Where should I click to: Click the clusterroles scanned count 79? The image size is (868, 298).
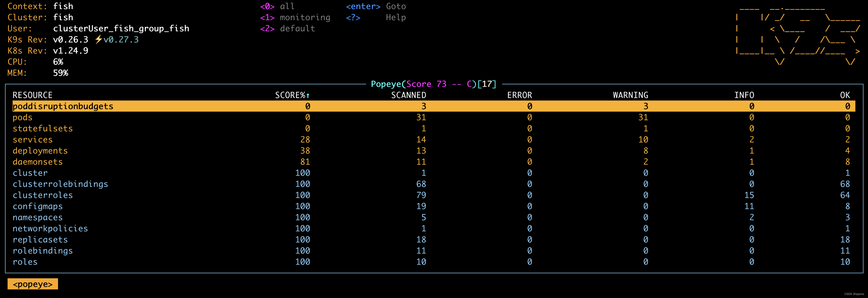(421, 195)
